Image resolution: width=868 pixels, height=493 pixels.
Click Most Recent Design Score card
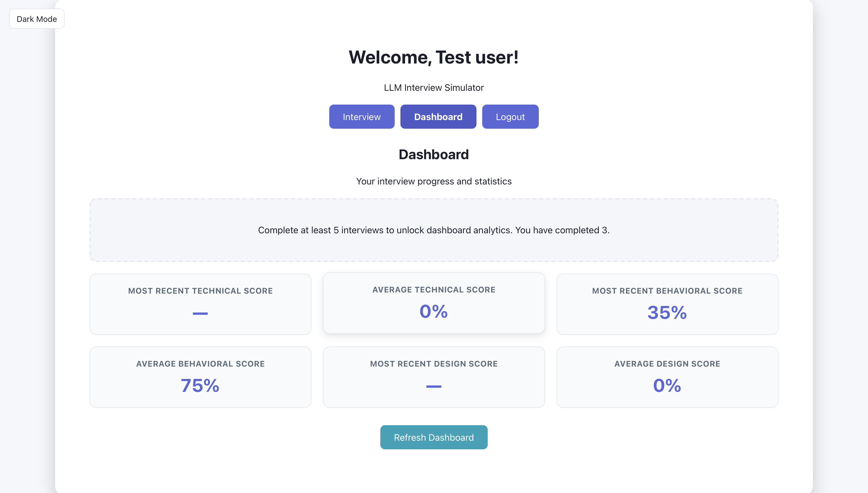(x=433, y=377)
